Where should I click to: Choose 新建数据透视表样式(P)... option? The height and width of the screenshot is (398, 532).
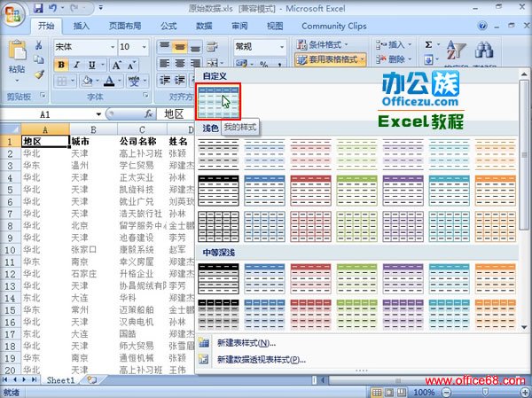tap(262, 359)
